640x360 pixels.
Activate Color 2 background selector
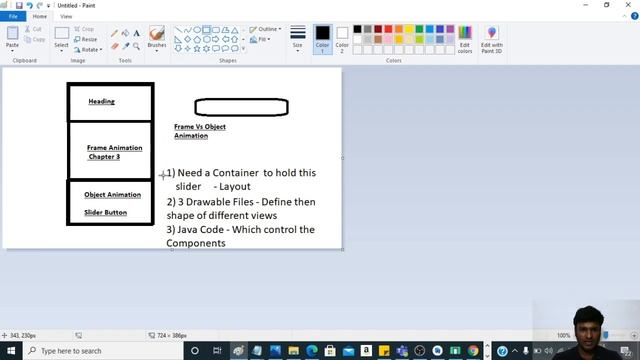pos(342,40)
